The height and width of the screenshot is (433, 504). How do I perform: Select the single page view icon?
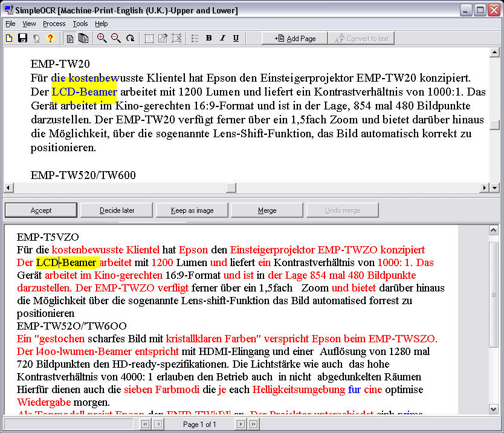[69, 39]
